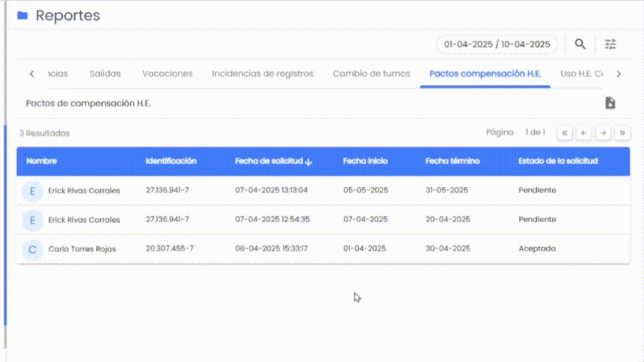Click the Aceptada status
Viewport: 644px width, 362px height.
tap(537, 248)
